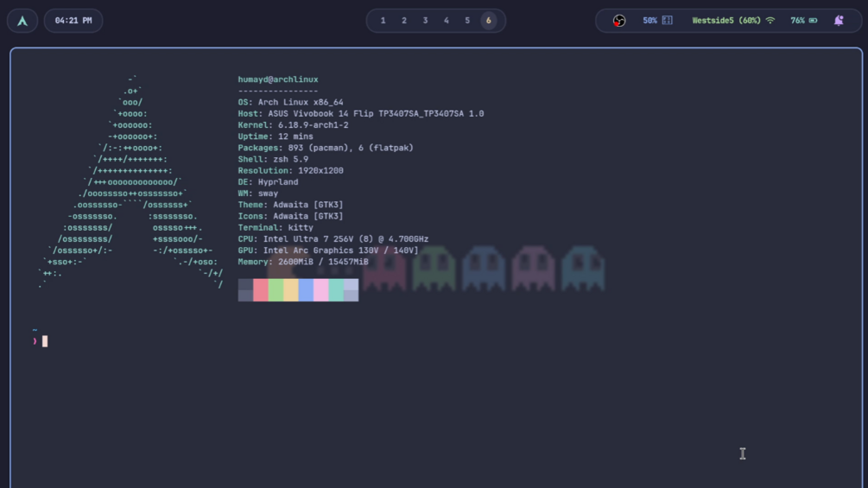Screen dimensions: 868x488
Task: Click the humayd@archlinux title text
Action: click(278, 79)
